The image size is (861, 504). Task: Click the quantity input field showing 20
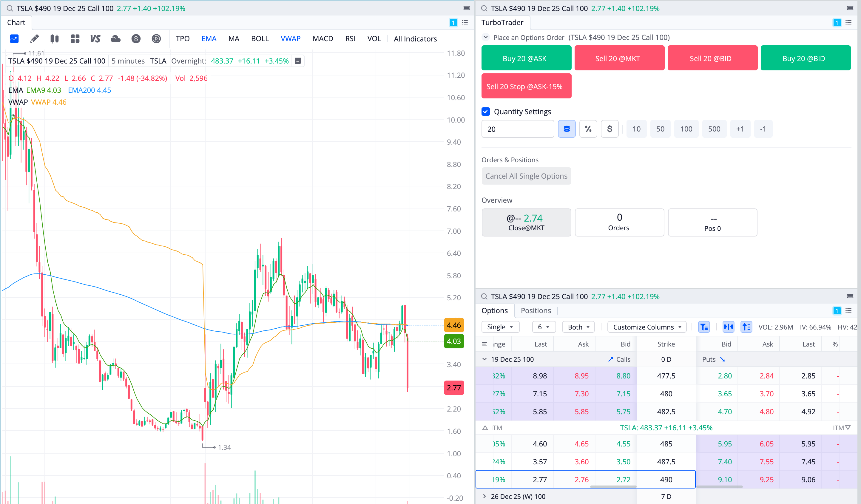pyautogui.click(x=517, y=129)
